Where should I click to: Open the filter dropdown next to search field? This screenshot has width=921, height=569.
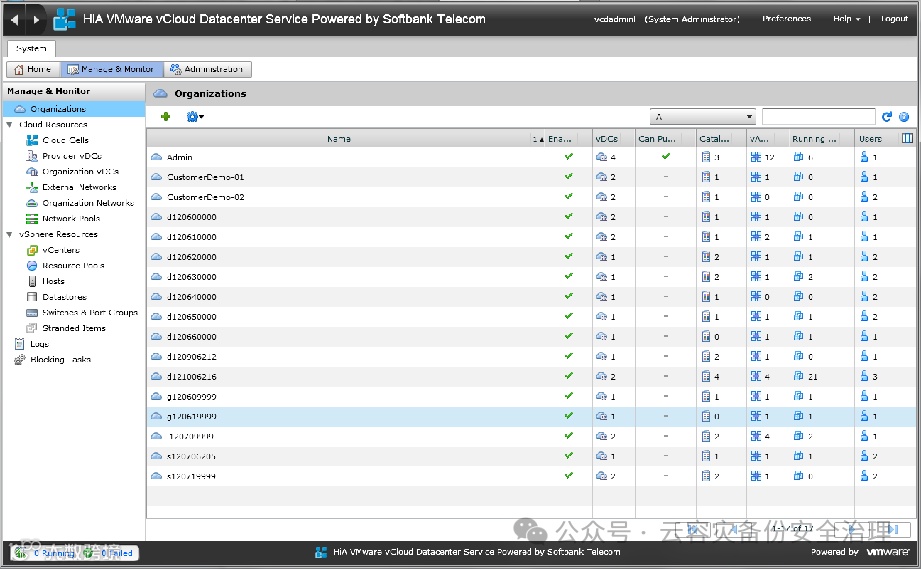(x=702, y=117)
